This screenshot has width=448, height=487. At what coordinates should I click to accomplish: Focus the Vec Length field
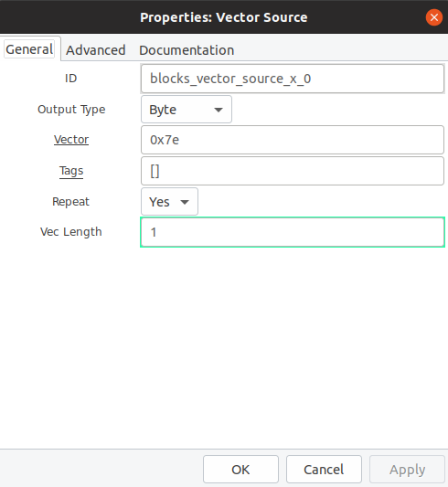click(293, 232)
